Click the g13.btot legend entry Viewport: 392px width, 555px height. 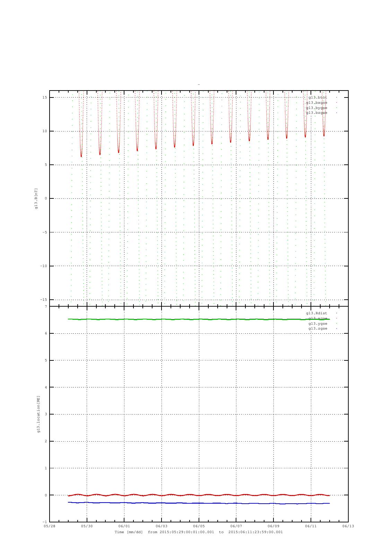(x=317, y=97)
